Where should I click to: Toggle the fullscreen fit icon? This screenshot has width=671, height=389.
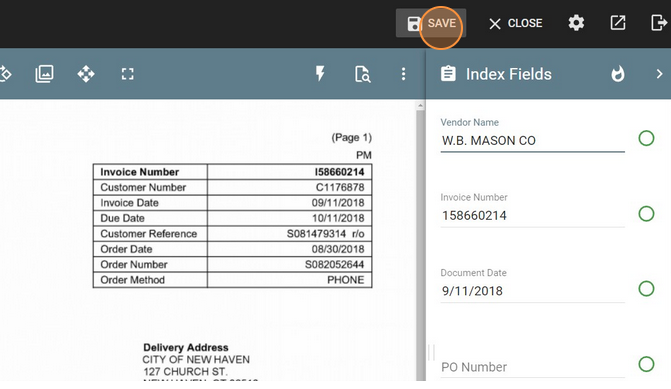click(x=128, y=74)
